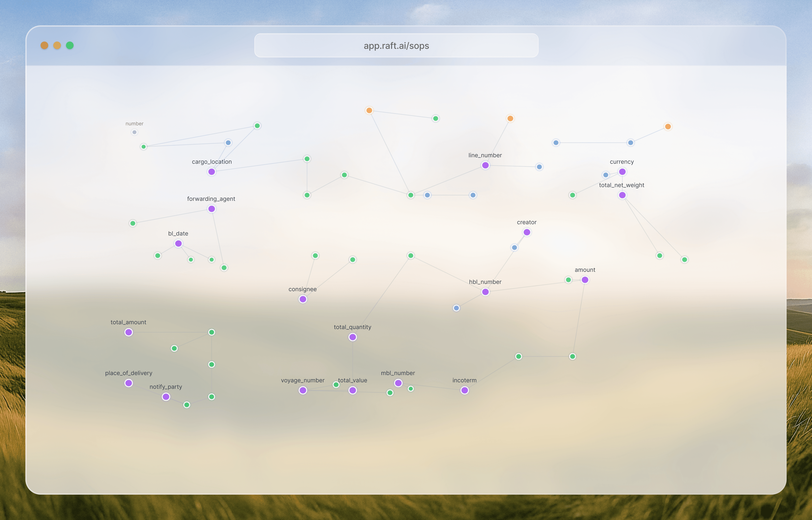Select the total_net_weight node

[x=622, y=195]
